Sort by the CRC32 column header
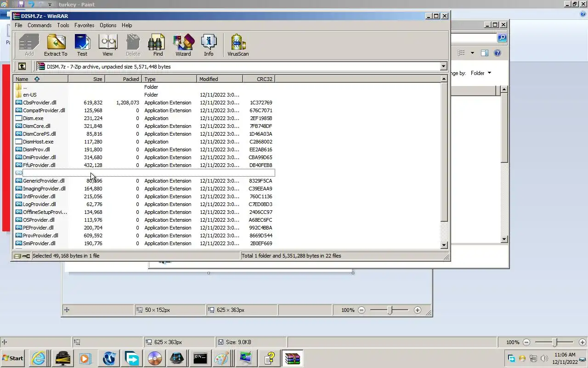 tap(259, 79)
